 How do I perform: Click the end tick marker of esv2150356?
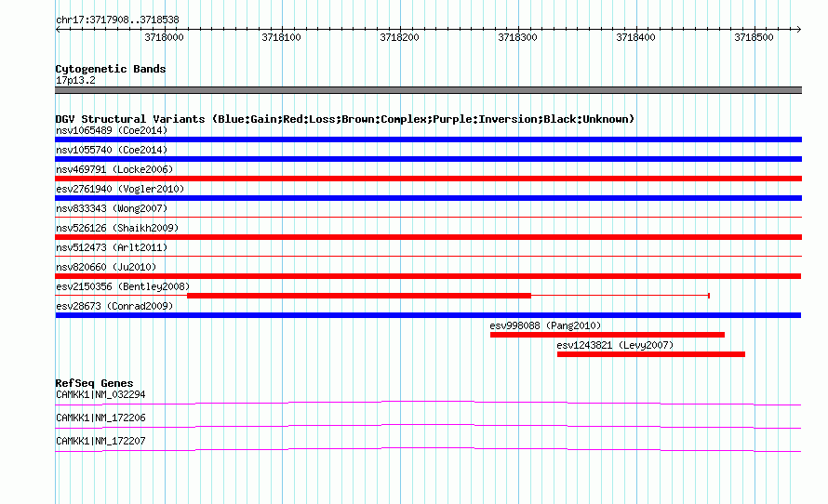(x=709, y=296)
